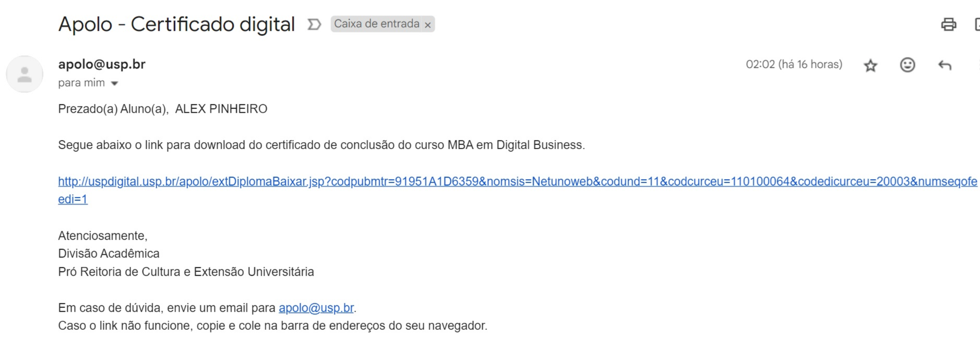Screen dimensions: 980x360
Task: Click the 'Caso o link não funcione' line
Action: click(272, 326)
